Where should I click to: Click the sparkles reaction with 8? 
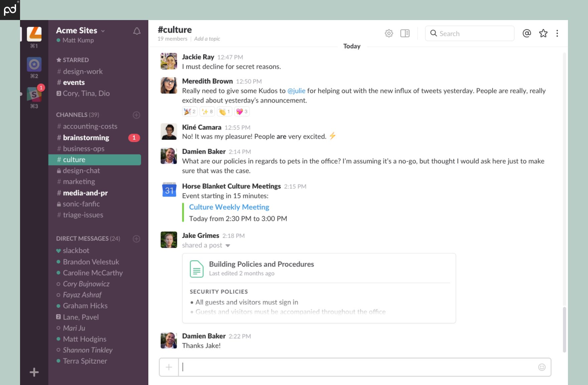click(x=207, y=112)
